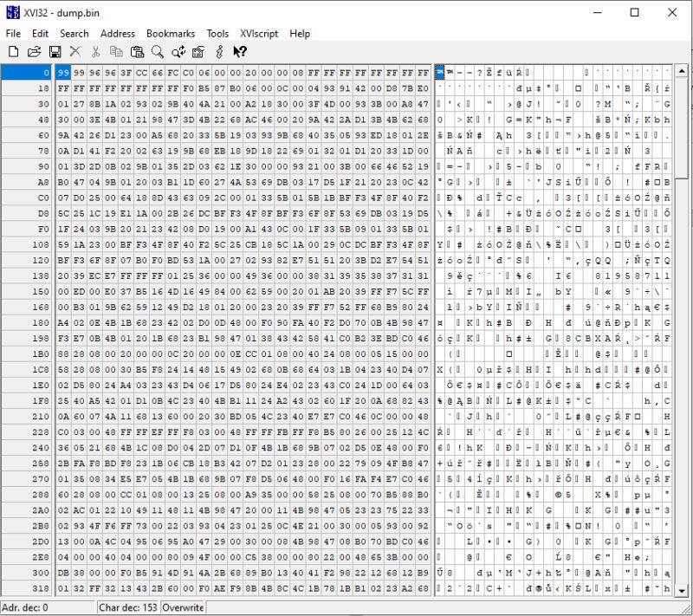This screenshot has height=616, width=693.
Task: Open Find with the magnifier icon
Action: coord(158,52)
